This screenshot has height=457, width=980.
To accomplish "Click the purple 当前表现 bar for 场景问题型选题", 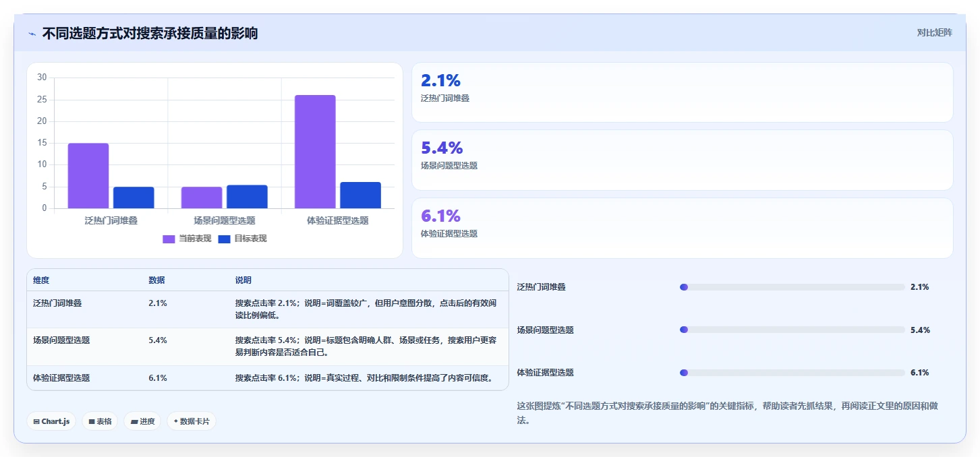I will click(202, 197).
